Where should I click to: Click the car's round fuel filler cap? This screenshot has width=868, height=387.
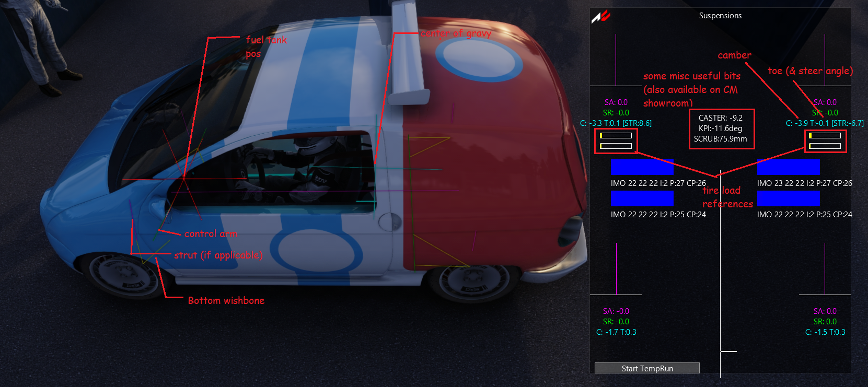(x=389, y=221)
